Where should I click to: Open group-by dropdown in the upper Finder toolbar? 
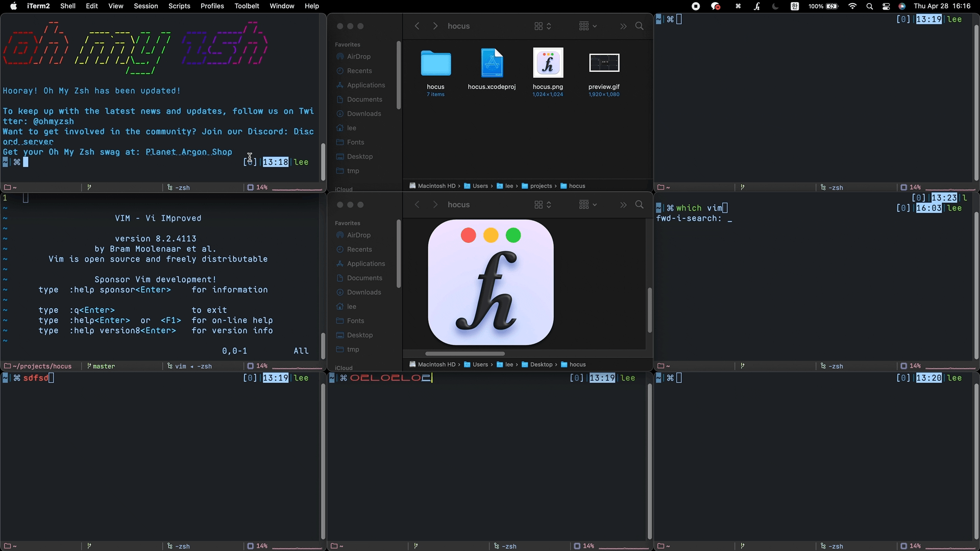coord(587,26)
